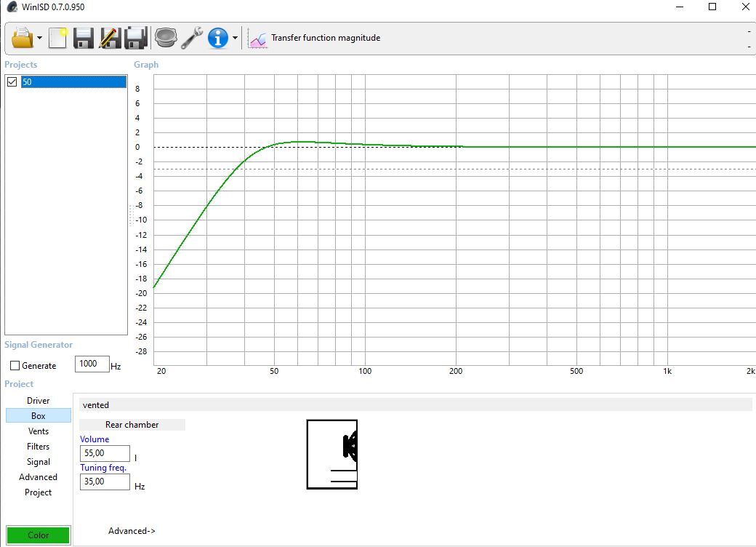Toggle the checkbox for project 50
This screenshot has height=547, width=756.
pos(12,82)
